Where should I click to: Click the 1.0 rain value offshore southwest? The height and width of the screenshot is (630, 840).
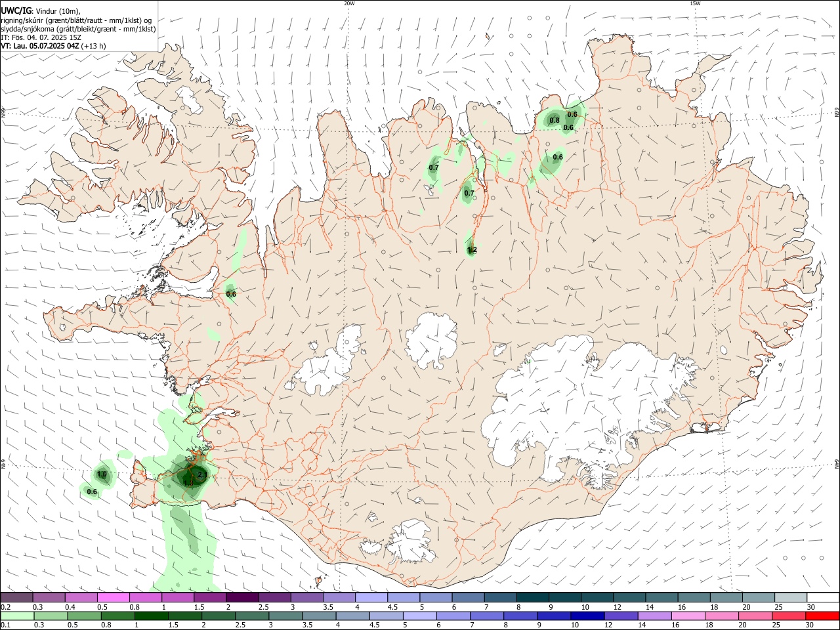click(102, 474)
